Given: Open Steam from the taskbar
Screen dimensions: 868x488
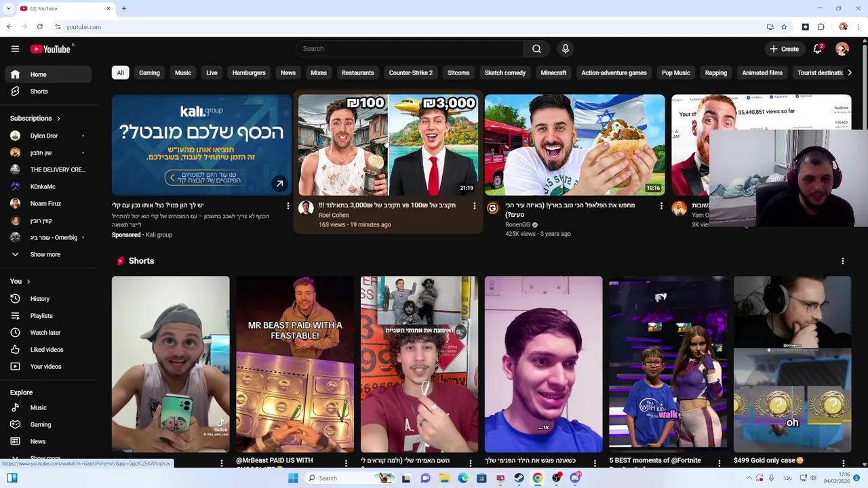Looking at the screenshot, I should 519,478.
